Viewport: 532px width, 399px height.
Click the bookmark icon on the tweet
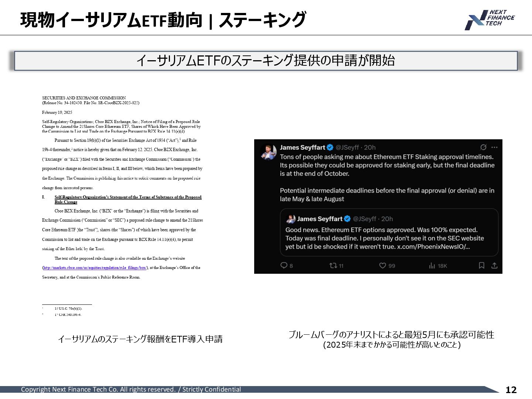pyautogui.click(x=481, y=265)
